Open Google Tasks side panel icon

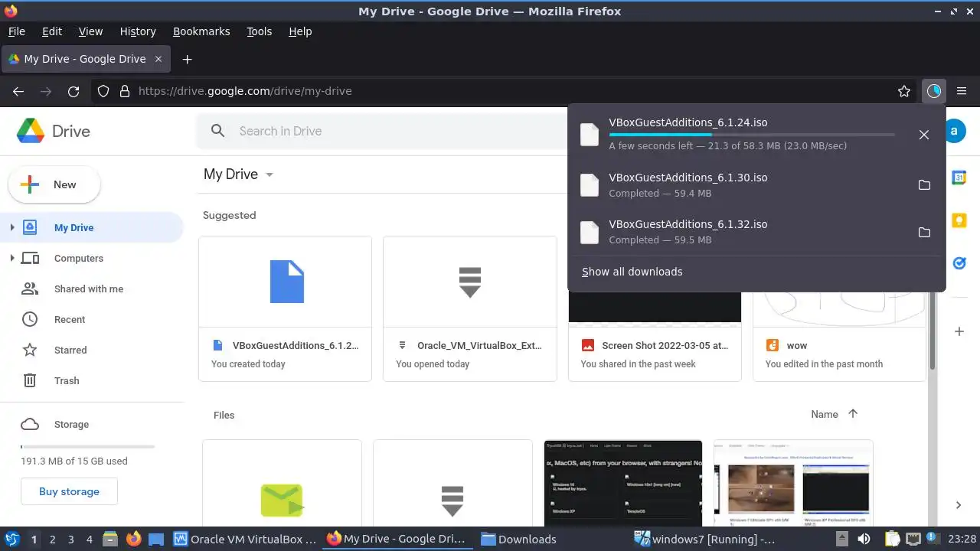(x=959, y=263)
